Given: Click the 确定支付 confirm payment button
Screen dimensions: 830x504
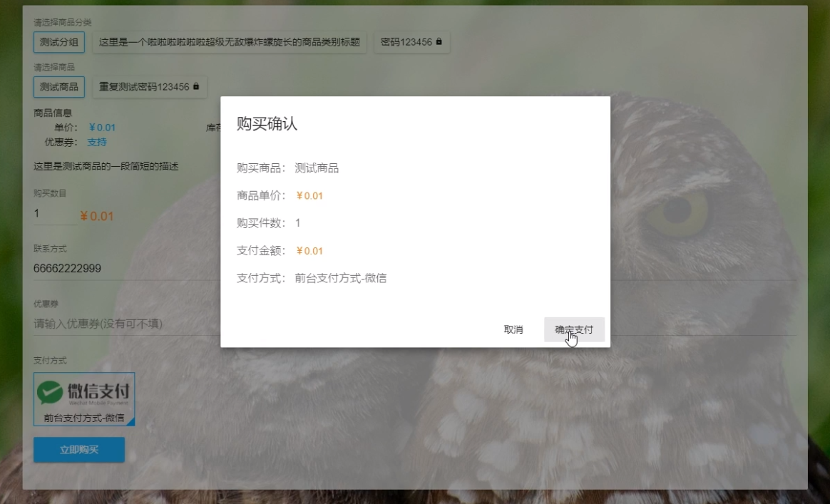Looking at the screenshot, I should tap(574, 329).
